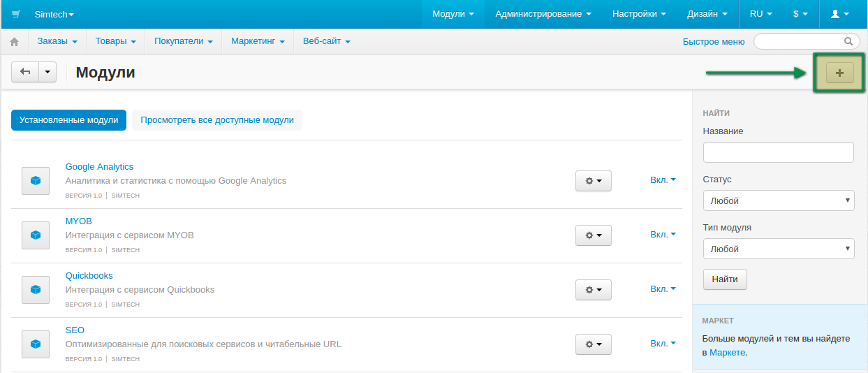
Task: Open gear settings for the MYOB module
Action: [594, 235]
